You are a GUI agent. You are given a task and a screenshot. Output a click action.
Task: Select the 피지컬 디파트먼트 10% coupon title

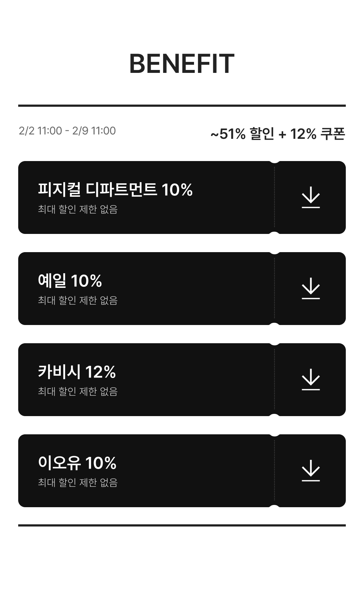point(115,189)
